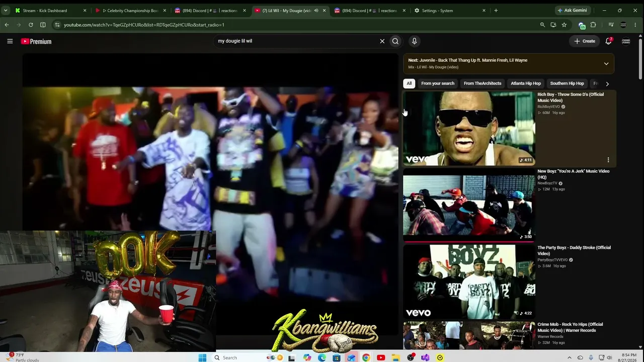
Task: Open Crime Mob - Rock Yo Hips title
Action: click(570, 327)
